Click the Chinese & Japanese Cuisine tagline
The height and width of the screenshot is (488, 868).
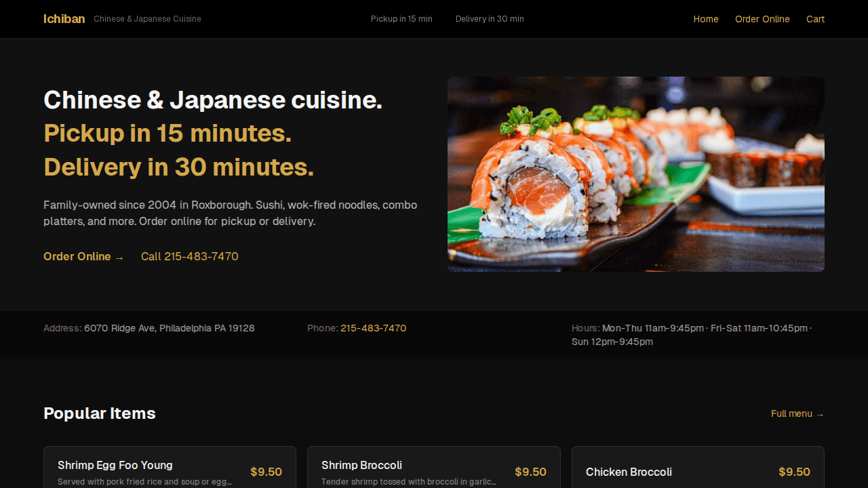click(147, 19)
